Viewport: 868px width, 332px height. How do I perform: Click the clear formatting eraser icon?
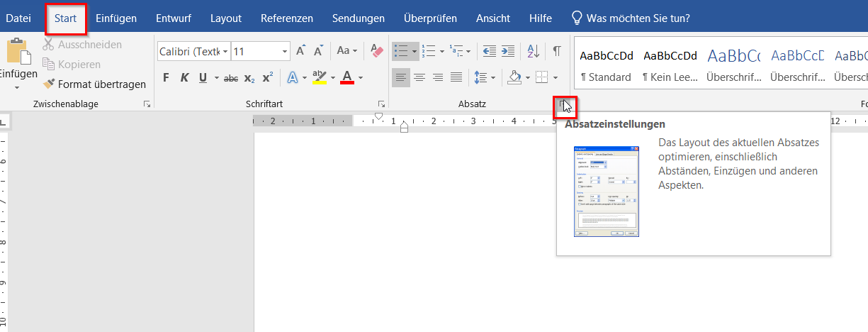[x=376, y=51]
